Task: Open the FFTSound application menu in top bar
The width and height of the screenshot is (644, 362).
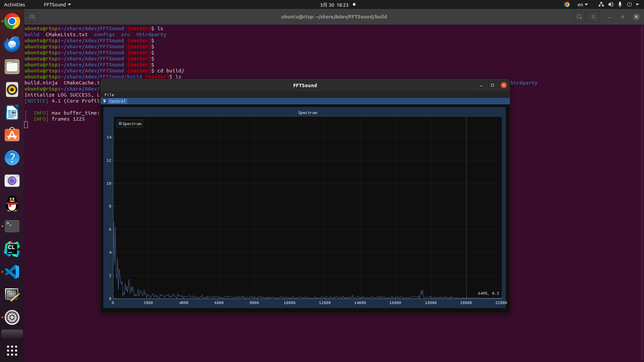Action: click(x=57, y=5)
